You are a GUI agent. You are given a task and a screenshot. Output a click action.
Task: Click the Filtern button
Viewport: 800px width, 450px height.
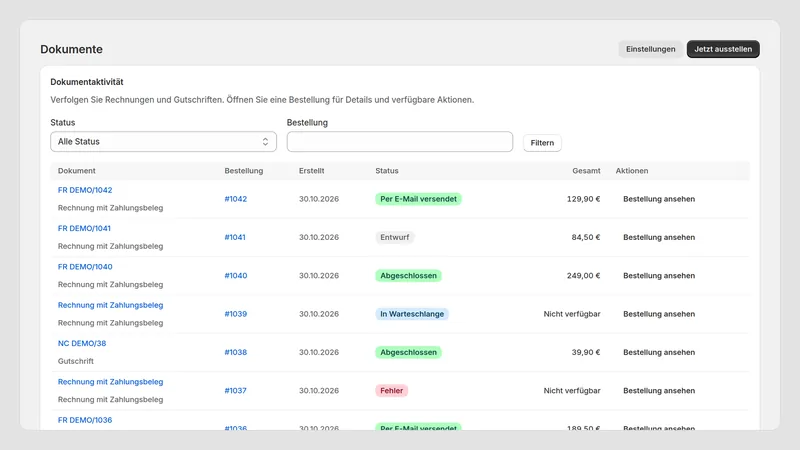[542, 143]
